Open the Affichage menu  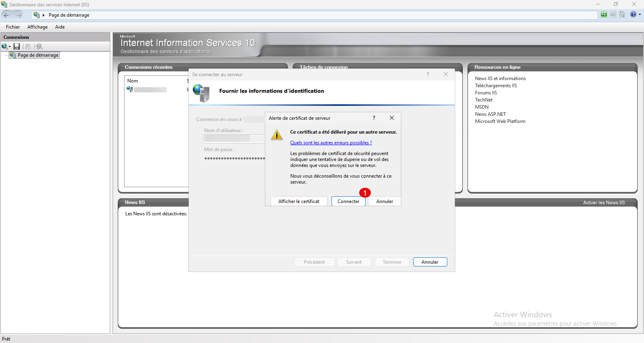(x=37, y=27)
